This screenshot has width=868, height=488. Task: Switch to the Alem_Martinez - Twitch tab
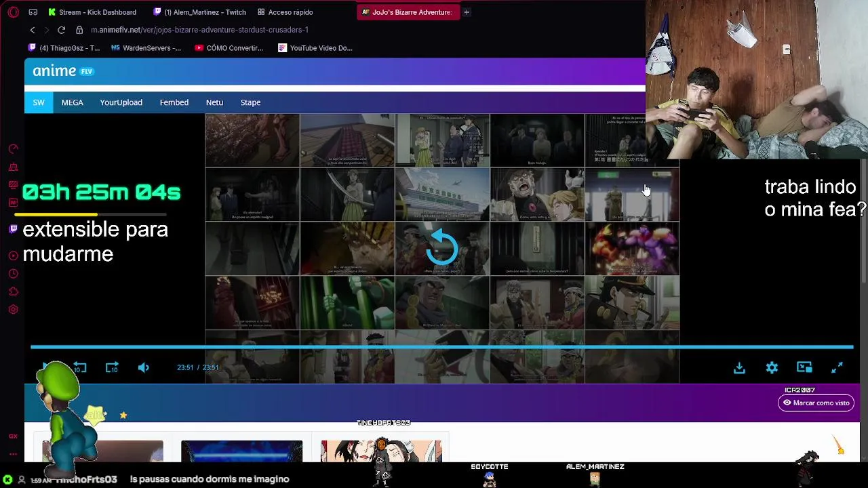(x=199, y=12)
